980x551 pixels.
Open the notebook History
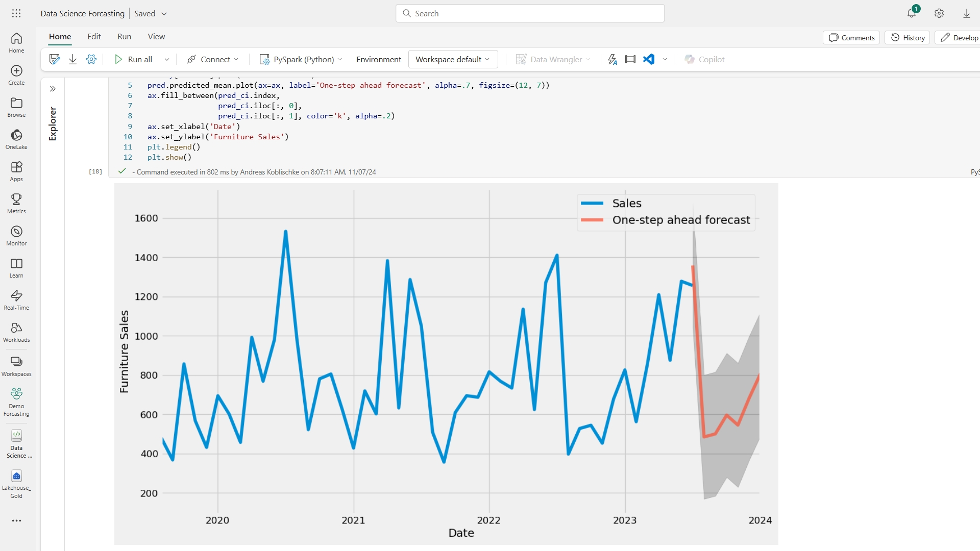[x=908, y=37]
